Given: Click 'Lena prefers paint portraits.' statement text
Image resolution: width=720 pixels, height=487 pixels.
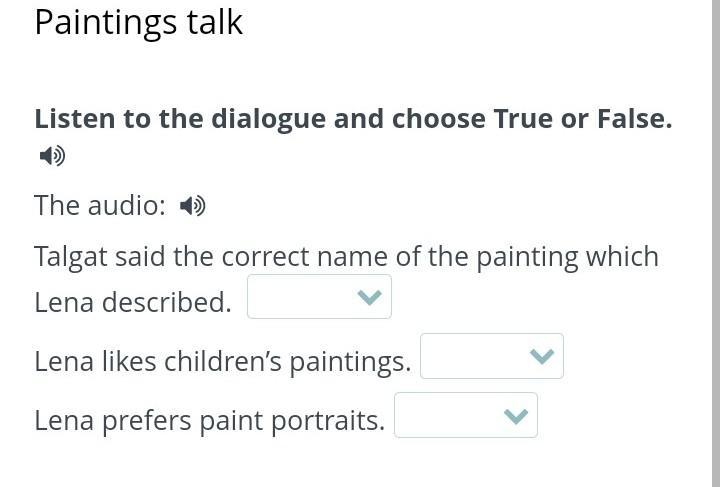Looking at the screenshot, I should click(x=209, y=420).
